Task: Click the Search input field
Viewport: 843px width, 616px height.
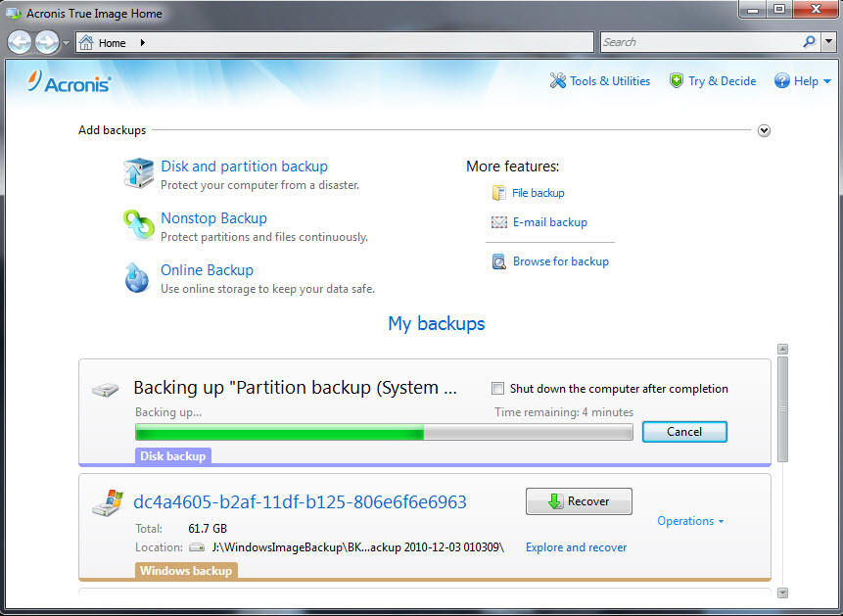Action: pos(700,42)
